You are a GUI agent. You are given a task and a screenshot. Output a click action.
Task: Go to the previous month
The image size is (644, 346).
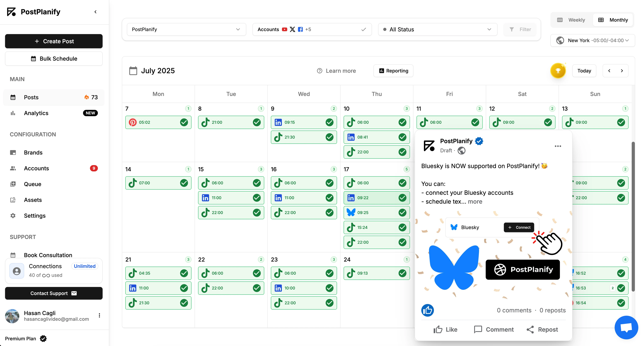609,71
